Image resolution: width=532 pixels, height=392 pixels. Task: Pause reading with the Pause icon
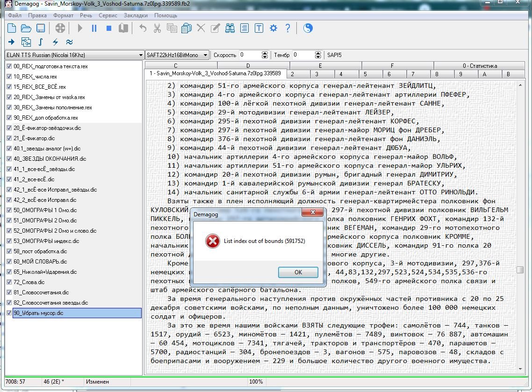click(x=94, y=28)
